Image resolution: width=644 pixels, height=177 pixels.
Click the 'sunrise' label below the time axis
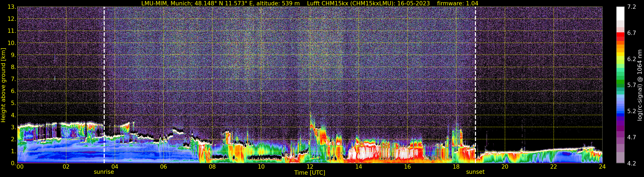tap(104, 172)
